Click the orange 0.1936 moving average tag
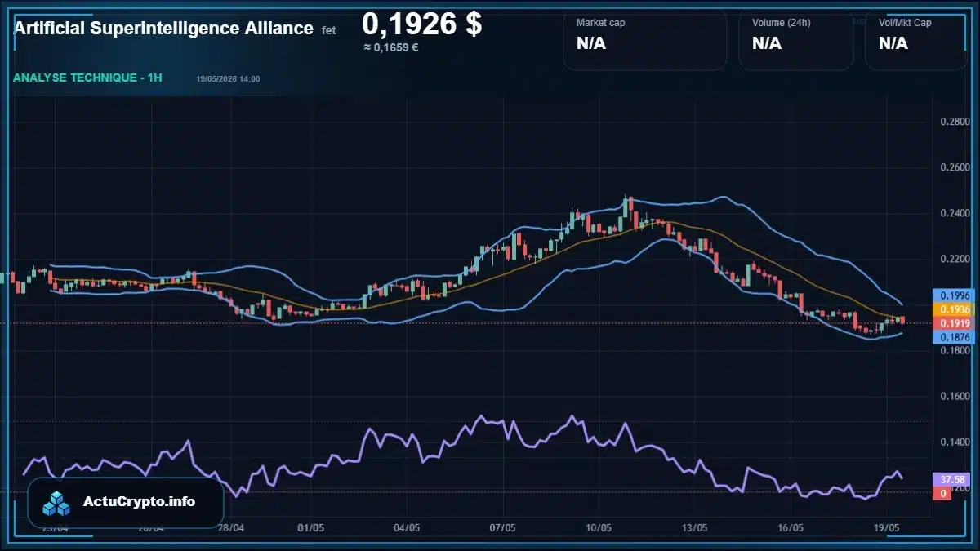980x551 pixels. click(x=954, y=310)
